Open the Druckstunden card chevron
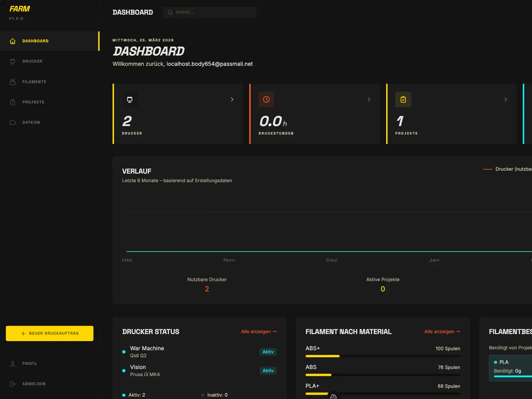Screen dimensions: 532x399 [369, 100]
